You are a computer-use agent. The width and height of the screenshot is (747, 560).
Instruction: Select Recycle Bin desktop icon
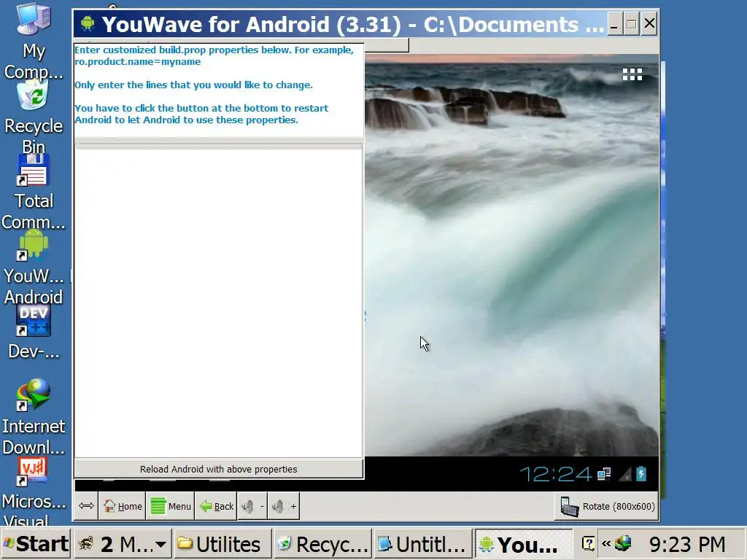34,118
